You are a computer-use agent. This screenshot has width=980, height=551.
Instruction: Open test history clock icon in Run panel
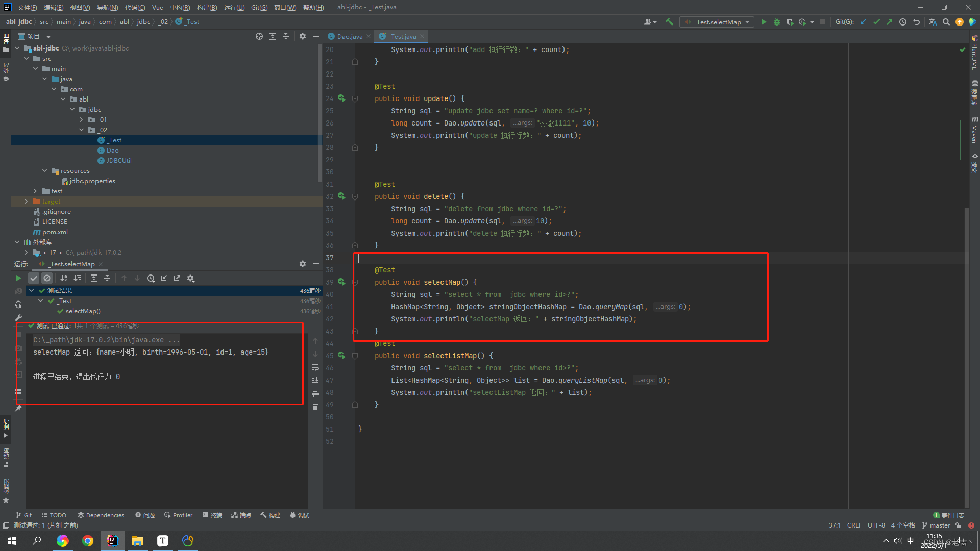pos(151,278)
